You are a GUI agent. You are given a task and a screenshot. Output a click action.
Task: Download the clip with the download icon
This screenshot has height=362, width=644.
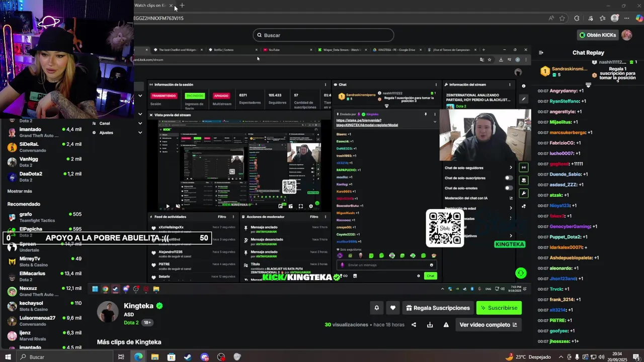tap(430, 325)
